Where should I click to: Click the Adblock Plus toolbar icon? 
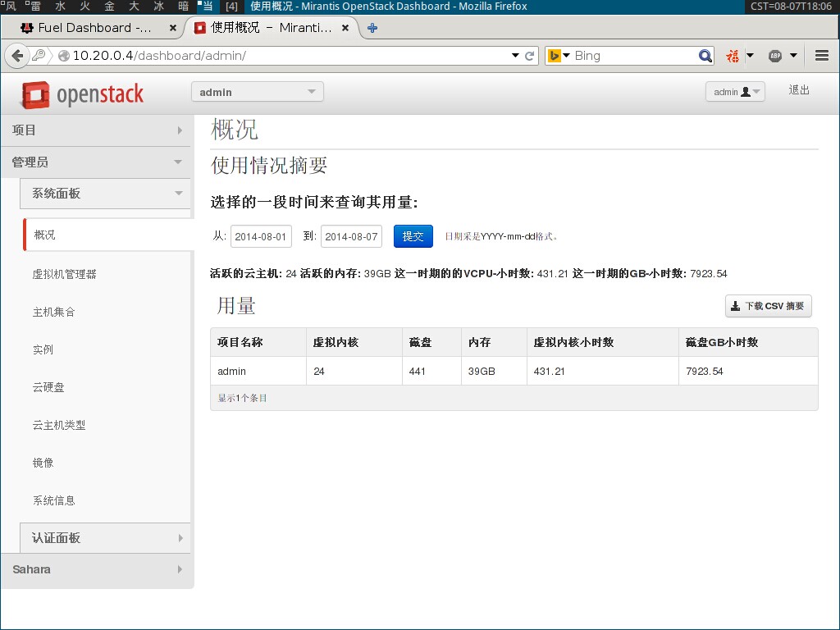(775, 56)
